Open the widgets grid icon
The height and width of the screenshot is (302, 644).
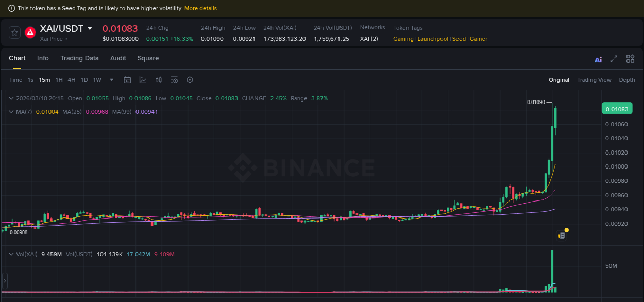click(x=630, y=59)
